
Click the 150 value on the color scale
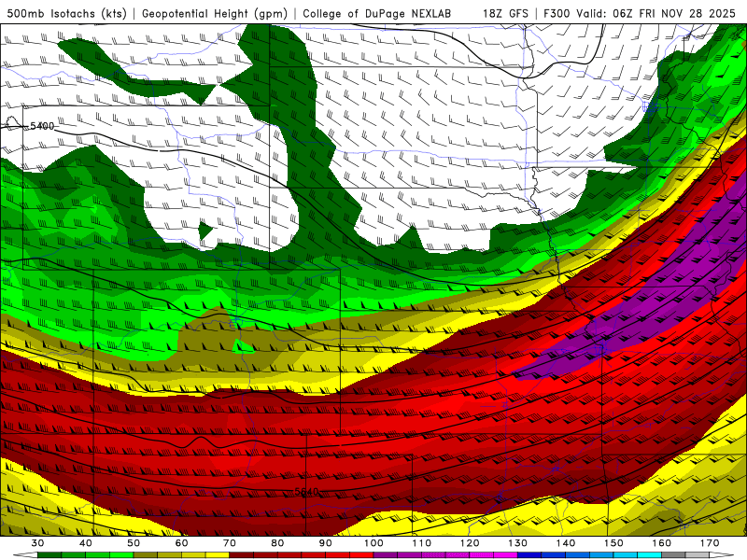coord(613,543)
